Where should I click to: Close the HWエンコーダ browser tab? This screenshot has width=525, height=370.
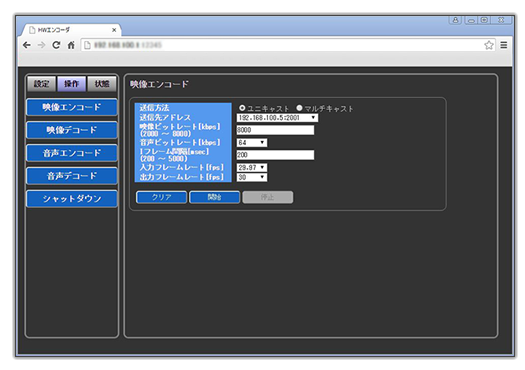(x=114, y=30)
